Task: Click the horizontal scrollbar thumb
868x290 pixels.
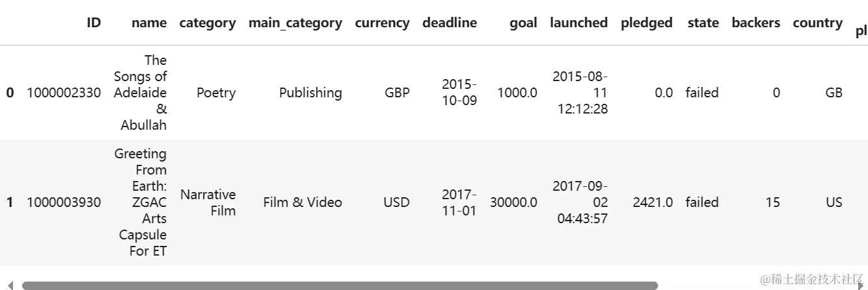Action: [339, 285]
